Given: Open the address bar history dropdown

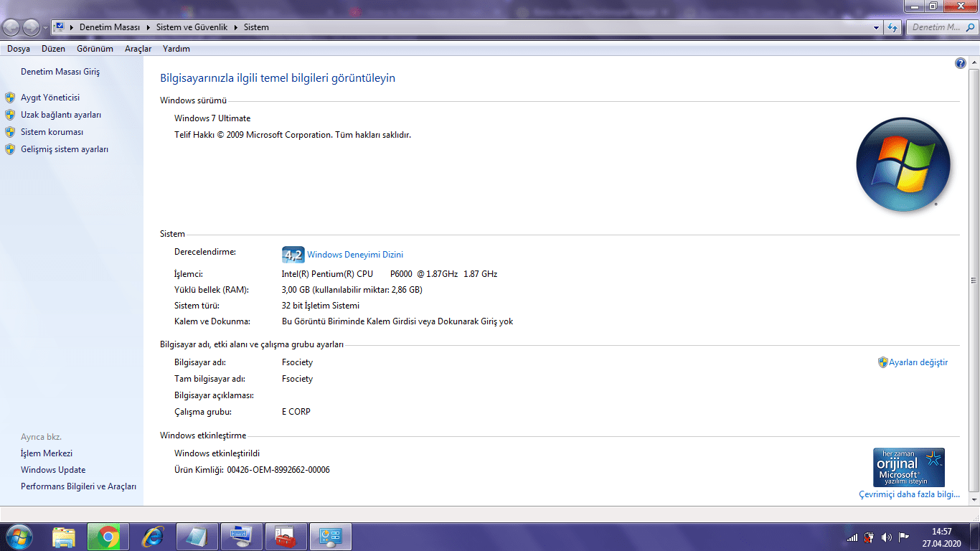Looking at the screenshot, I should pos(877,27).
